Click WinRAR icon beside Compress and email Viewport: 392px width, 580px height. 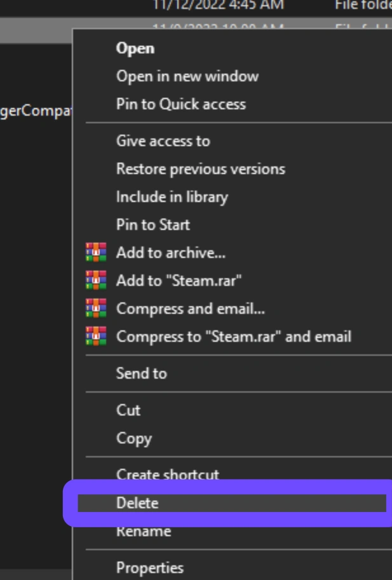point(95,309)
